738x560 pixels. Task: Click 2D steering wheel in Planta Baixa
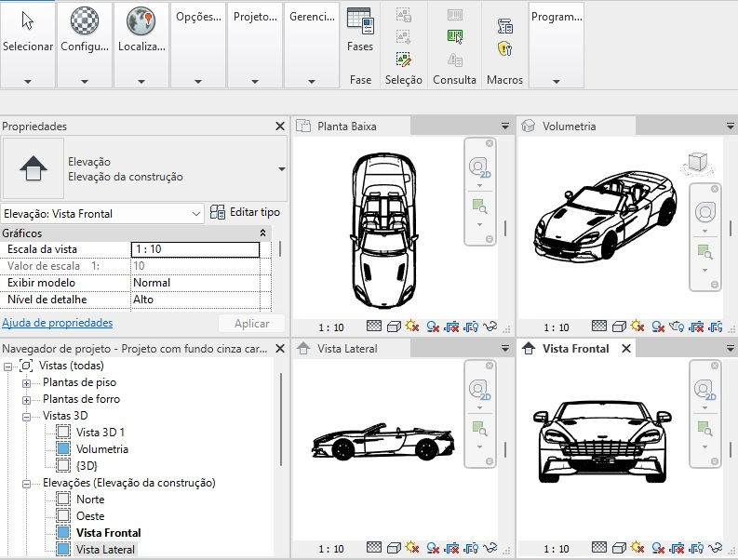point(479,167)
